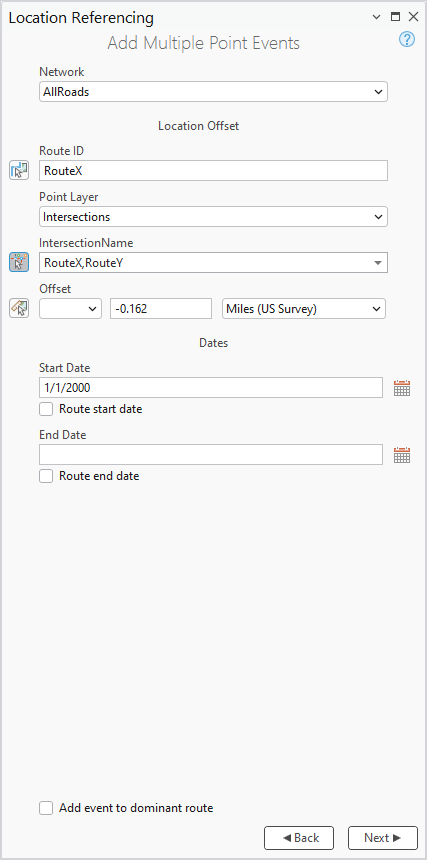Screen dimensions: 427x860
Task: Open the help icon for Add Multiple Point Events
Action: point(407,39)
